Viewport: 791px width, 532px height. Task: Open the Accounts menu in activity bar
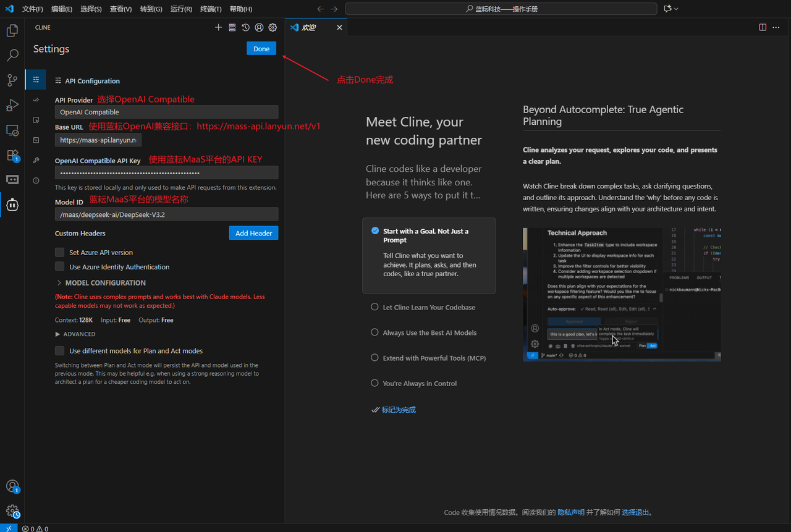(x=12, y=487)
